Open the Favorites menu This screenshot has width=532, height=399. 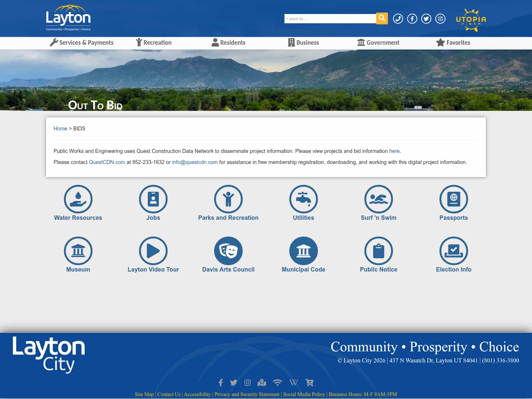(x=453, y=42)
